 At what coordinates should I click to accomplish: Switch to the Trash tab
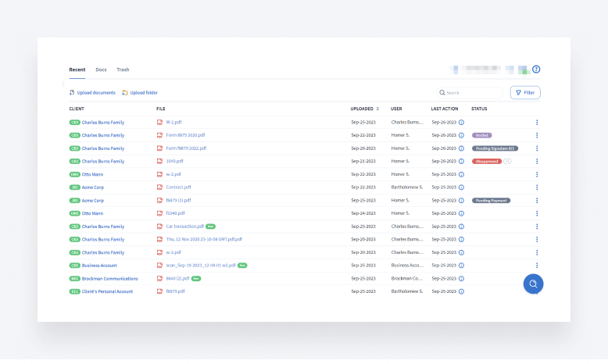(123, 70)
